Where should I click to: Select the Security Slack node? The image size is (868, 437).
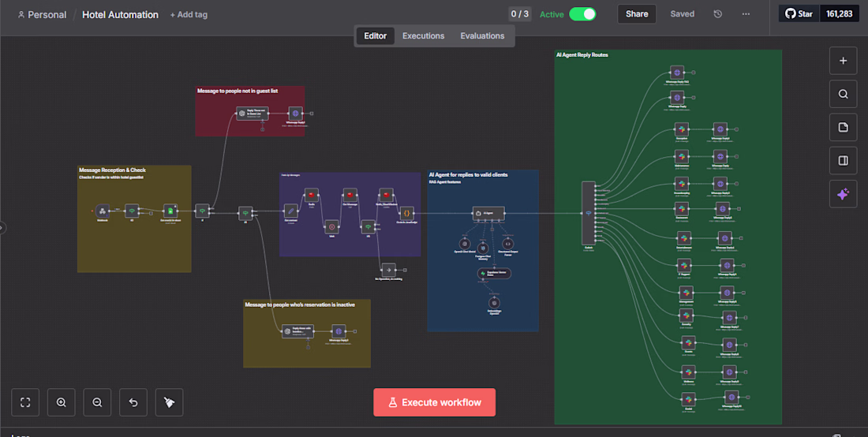point(686,316)
